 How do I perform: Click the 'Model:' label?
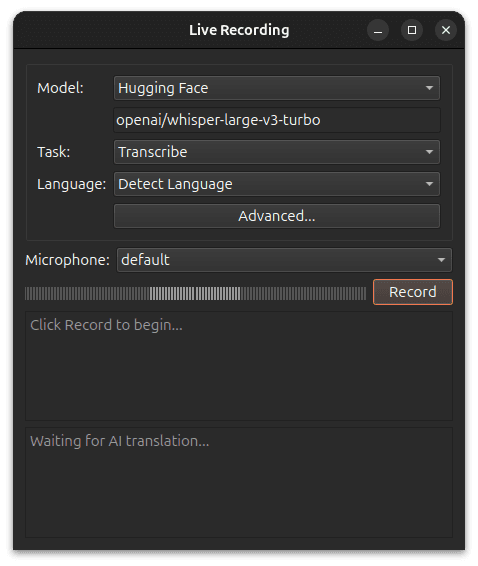click(60, 88)
